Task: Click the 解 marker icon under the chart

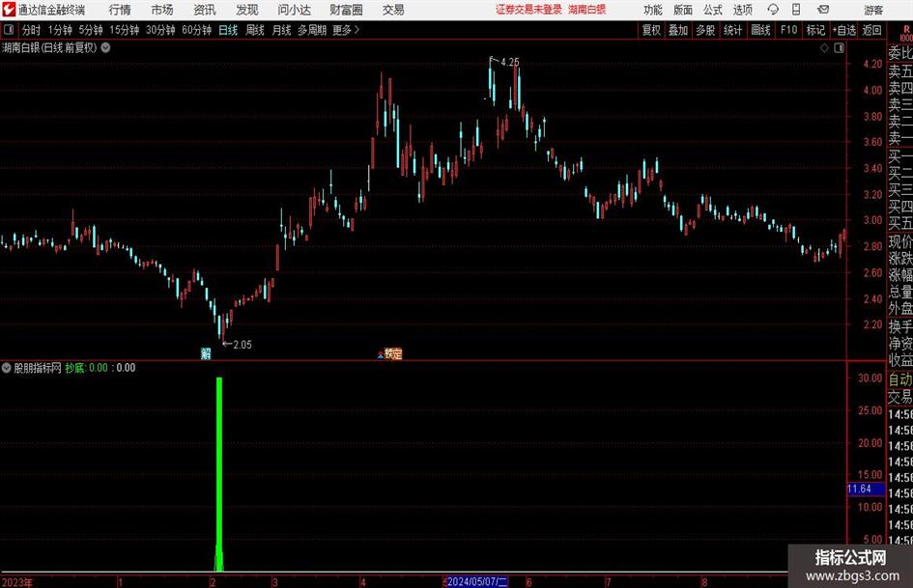Action: [206, 353]
